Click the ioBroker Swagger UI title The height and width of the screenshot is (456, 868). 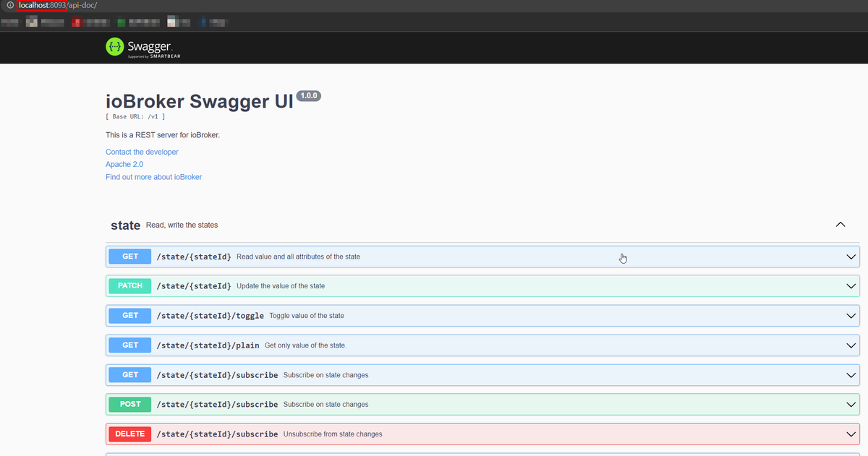pyautogui.click(x=200, y=102)
